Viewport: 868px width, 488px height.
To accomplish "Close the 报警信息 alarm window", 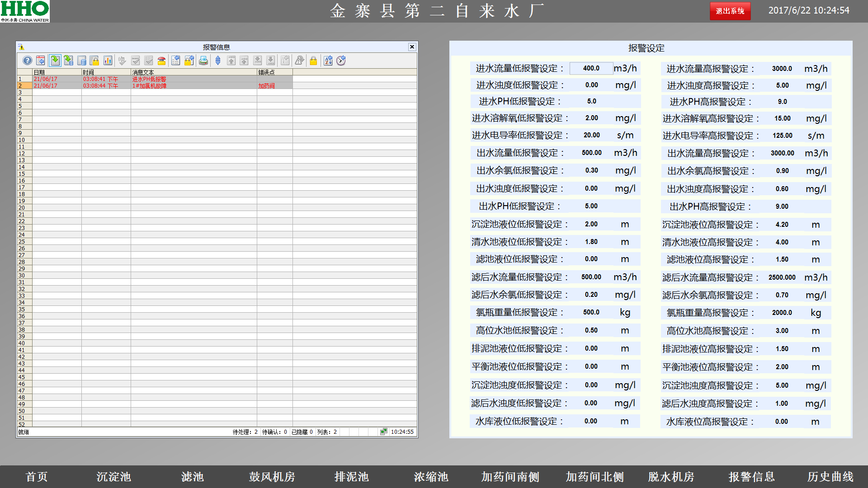I will 412,47.
